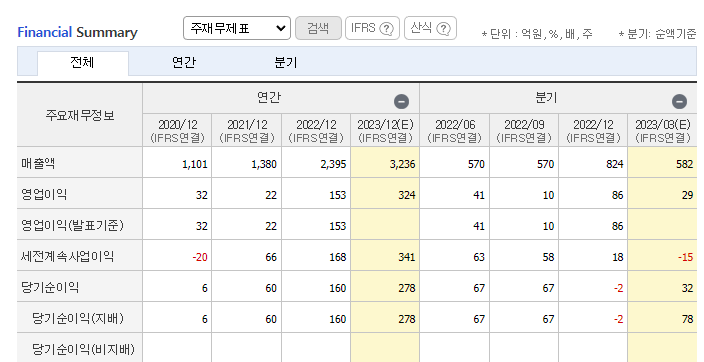This screenshot has height=362, width=704.
Task: Click the 2021/12 annual column header
Action: tap(246, 131)
